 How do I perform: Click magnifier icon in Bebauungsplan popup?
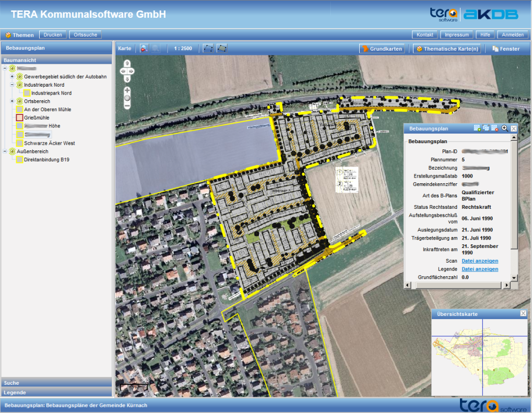coord(504,128)
